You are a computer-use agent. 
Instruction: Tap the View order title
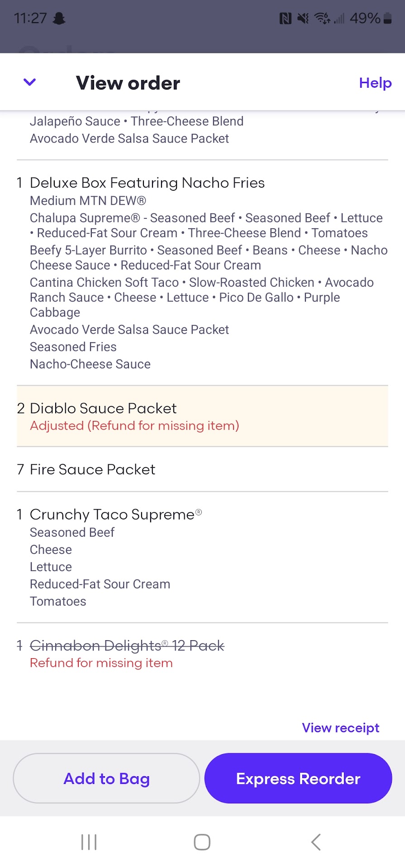[x=128, y=83]
